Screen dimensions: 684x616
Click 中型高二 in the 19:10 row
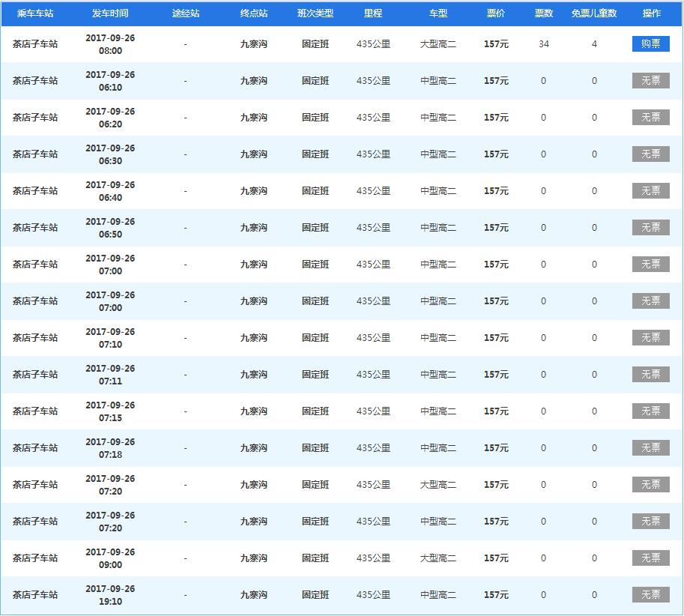(438, 594)
